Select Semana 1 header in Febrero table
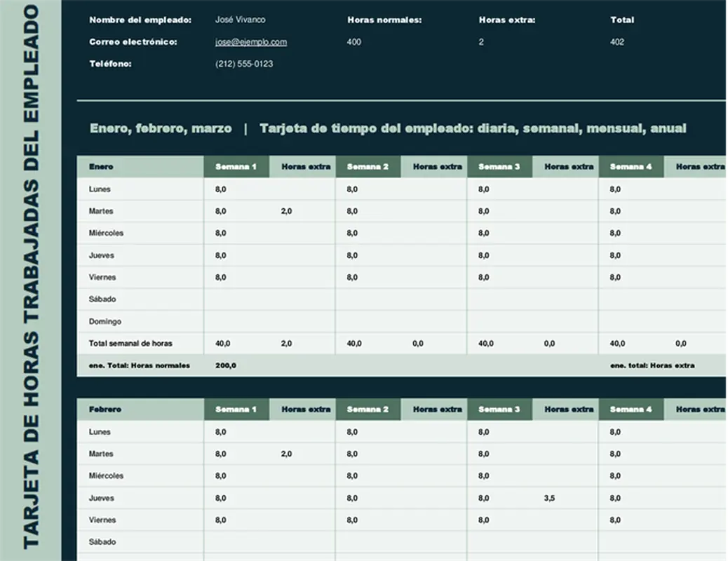The image size is (728, 561). pyautogui.click(x=236, y=410)
